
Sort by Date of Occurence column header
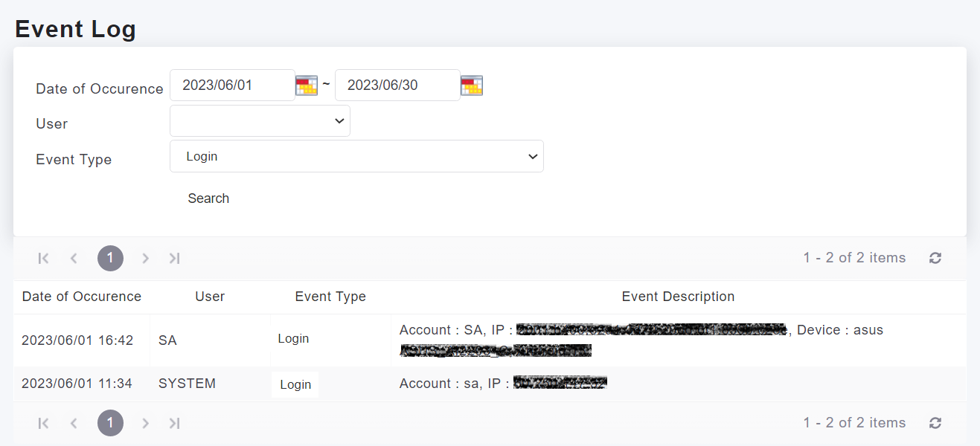pyautogui.click(x=82, y=297)
